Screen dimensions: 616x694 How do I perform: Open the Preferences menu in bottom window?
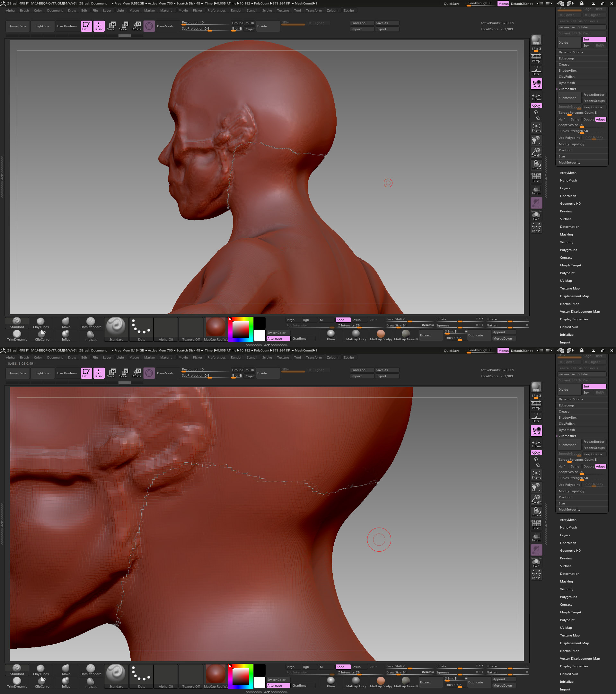point(216,358)
